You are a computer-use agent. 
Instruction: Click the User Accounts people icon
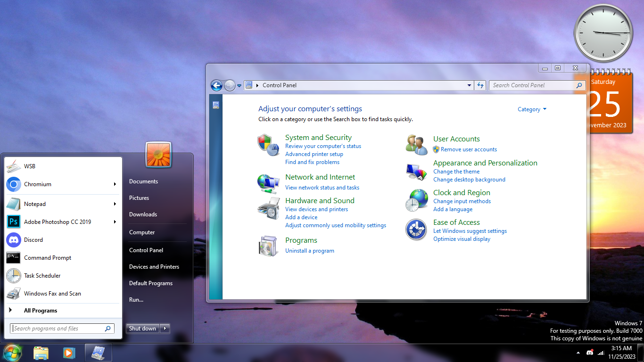(x=416, y=145)
